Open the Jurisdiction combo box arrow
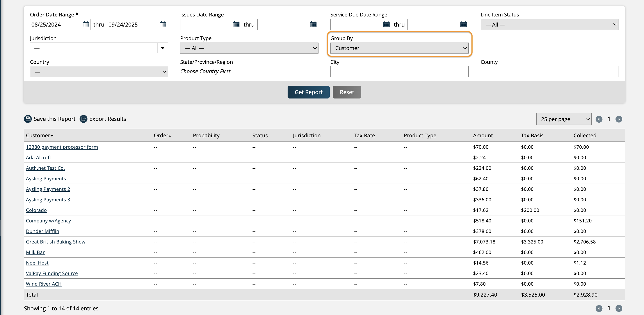This screenshot has width=644, height=315. click(162, 48)
